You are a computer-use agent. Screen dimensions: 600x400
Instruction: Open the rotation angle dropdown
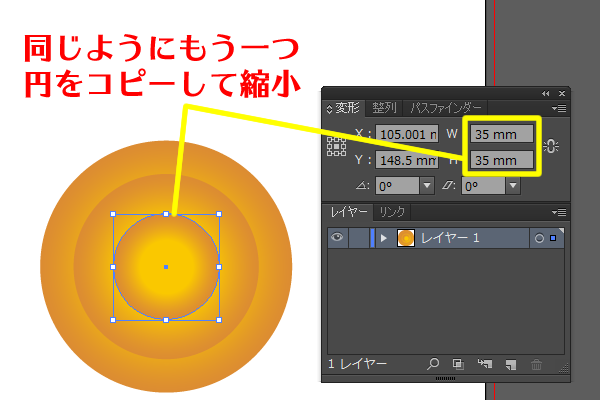click(x=427, y=185)
